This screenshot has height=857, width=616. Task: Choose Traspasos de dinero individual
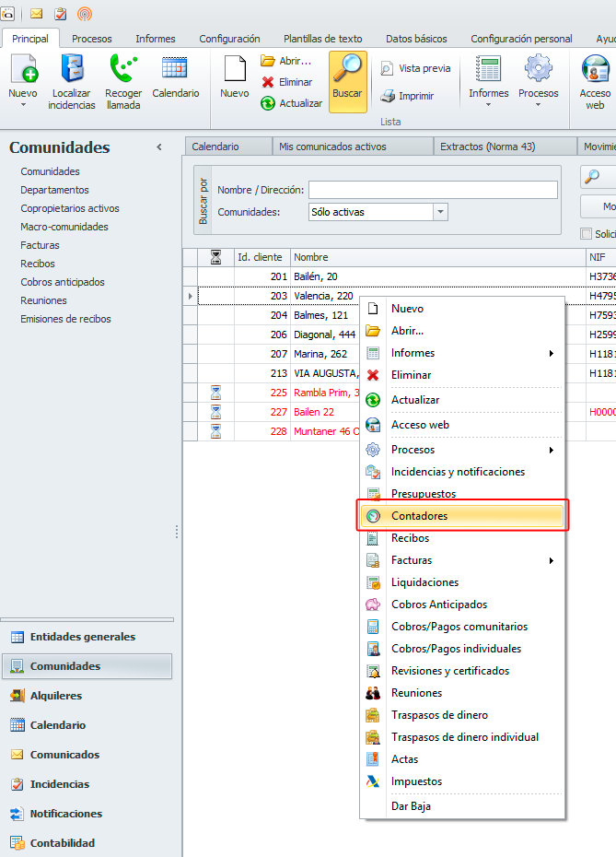(462, 737)
